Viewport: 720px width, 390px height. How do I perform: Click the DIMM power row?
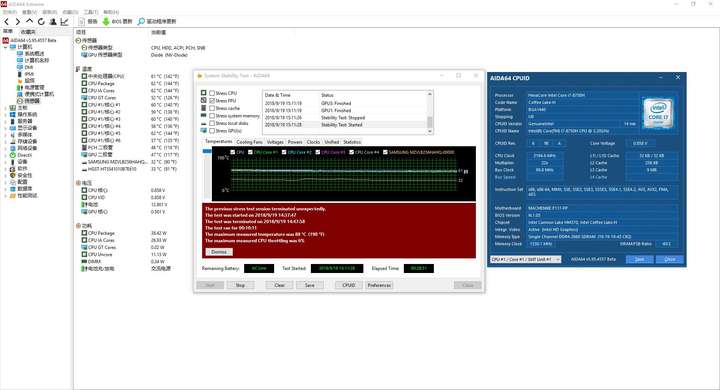point(124,261)
